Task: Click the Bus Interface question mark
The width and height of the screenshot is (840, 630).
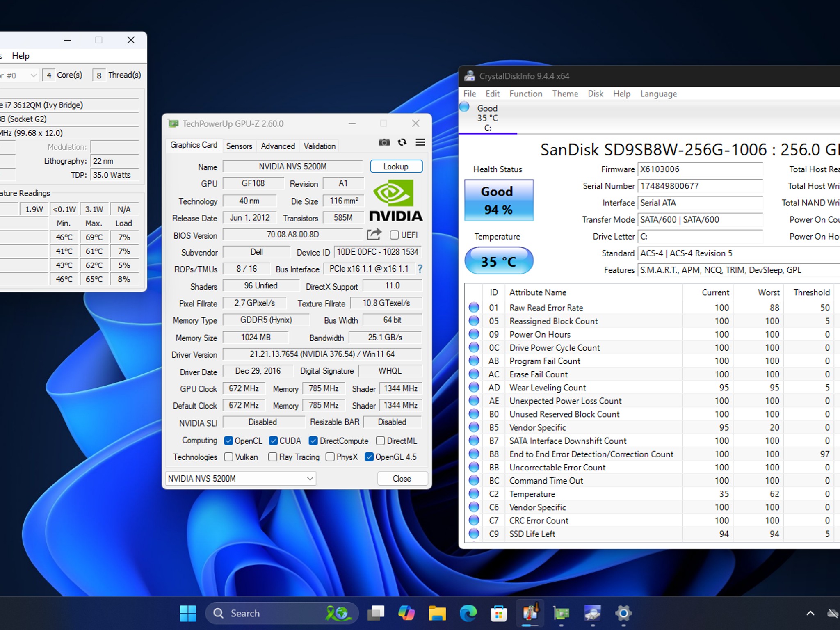Action: click(420, 269)
